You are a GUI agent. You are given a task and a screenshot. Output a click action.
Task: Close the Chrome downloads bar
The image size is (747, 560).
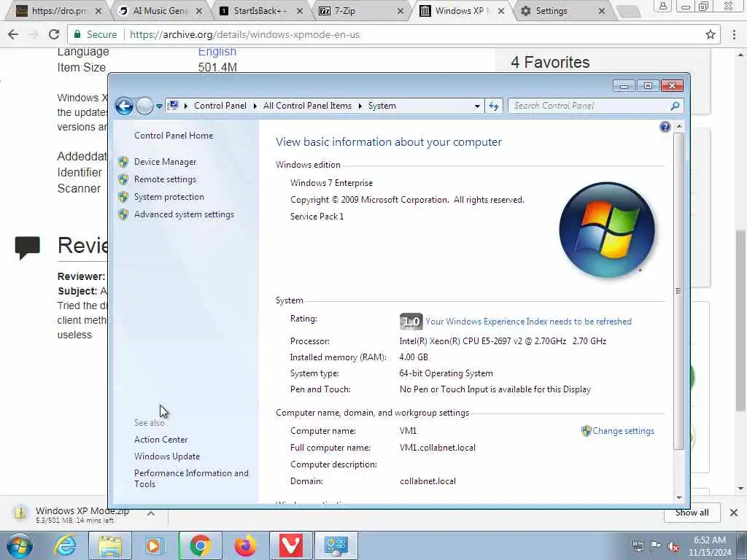734,513
